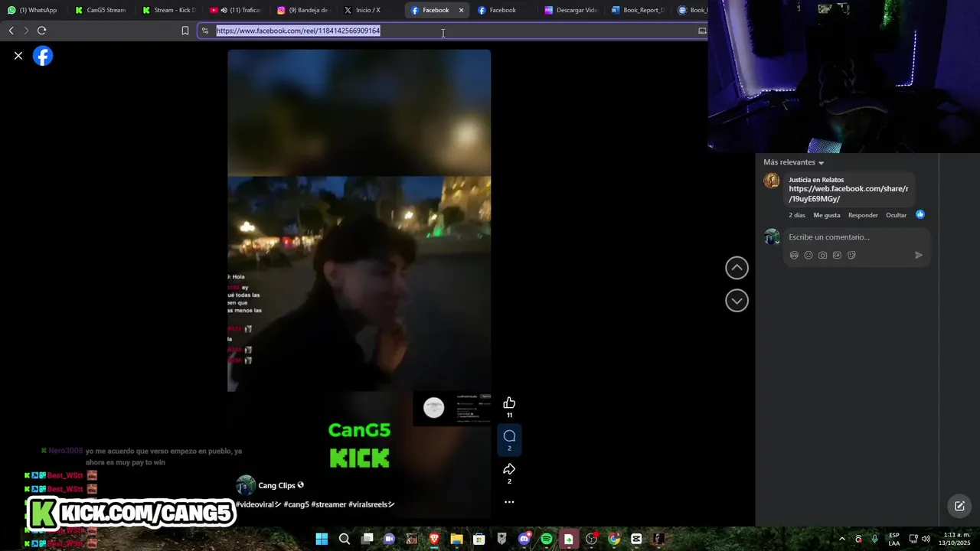Click the '2 días' comment timestamp
The image size is (980, 551).
[797, 215]
